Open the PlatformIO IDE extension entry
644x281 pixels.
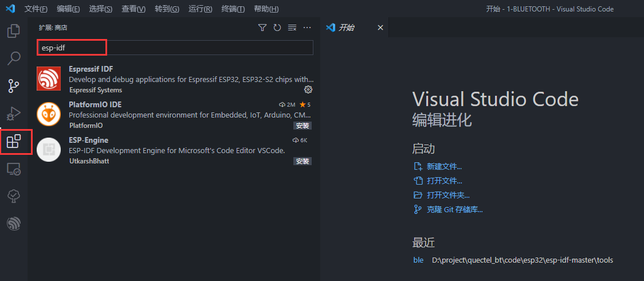click(175, 114)
